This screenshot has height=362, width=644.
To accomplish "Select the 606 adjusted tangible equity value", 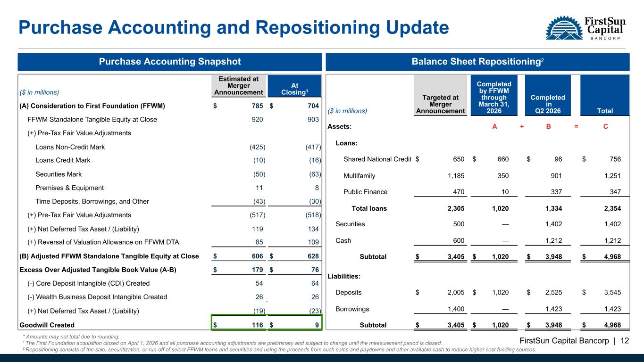I will point(257,256).
